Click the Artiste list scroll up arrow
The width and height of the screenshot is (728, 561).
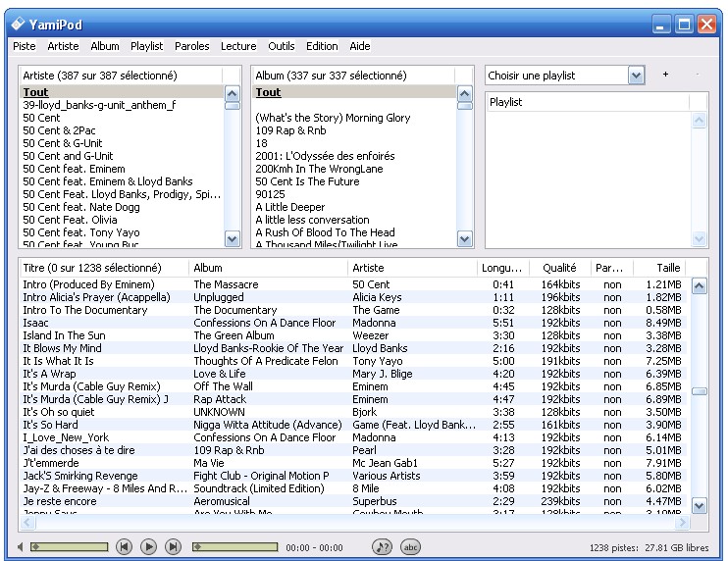[x=233, y=94]
